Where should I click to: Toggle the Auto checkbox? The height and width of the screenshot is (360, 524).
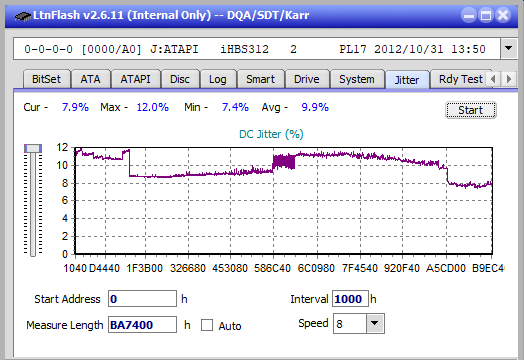(207, 325)
